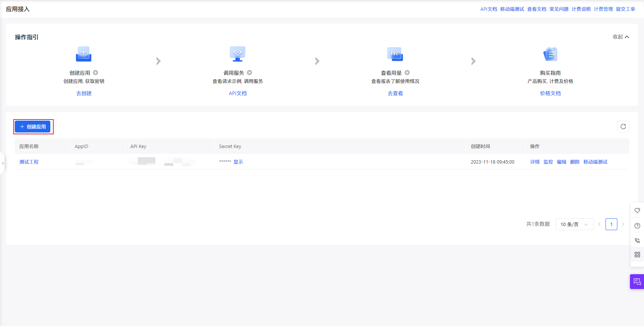Click the 查看请求示例, 调用服务 description text
Viewport: 644px width, 326px height.
coord(238,81)
